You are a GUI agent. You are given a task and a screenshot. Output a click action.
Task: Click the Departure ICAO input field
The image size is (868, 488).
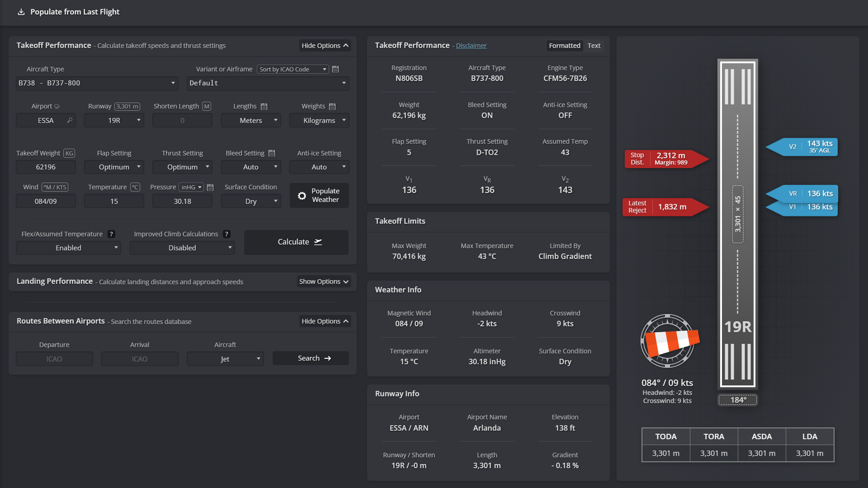(54, 359)
